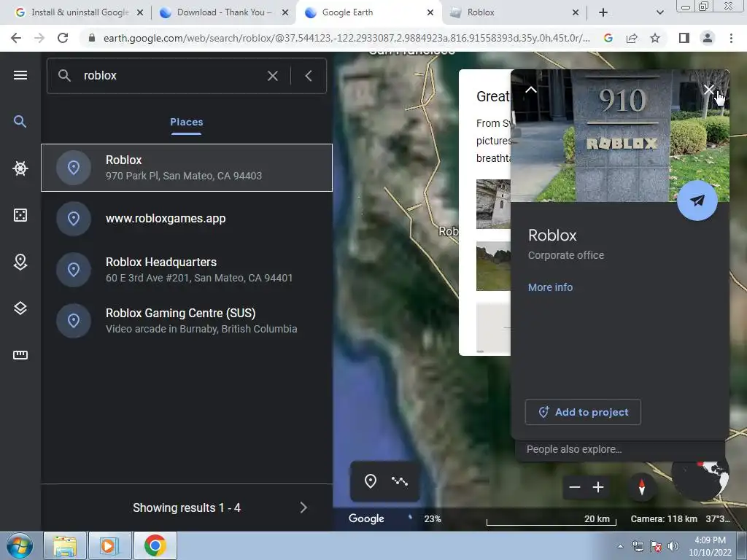
Task: Clear the roblox search text
Action: tap(273, 76)
